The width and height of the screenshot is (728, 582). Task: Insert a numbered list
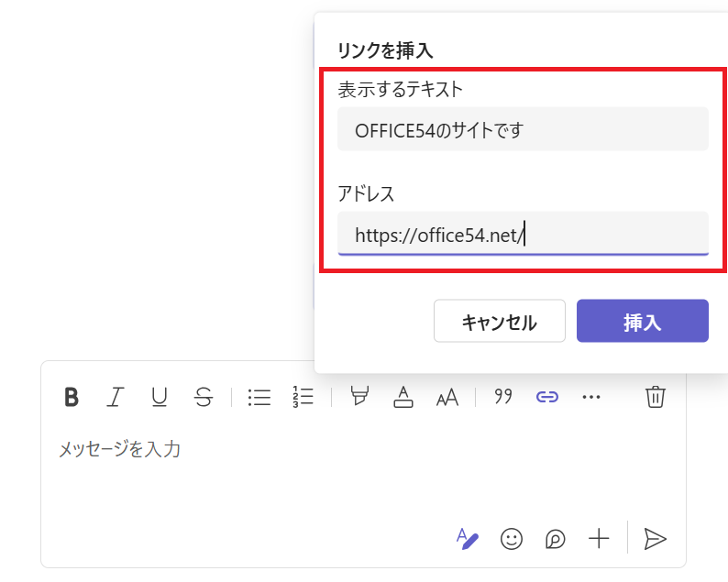tap(303, 397)
